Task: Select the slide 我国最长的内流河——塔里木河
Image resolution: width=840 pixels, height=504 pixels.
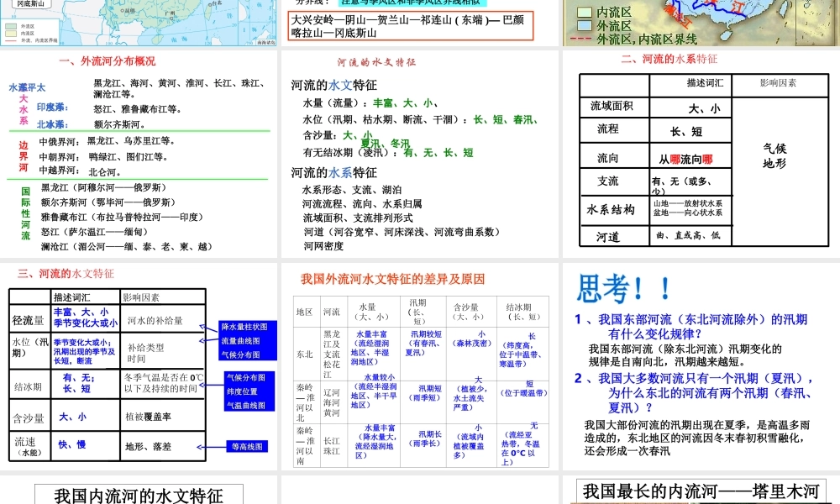Action: [701, 490]
